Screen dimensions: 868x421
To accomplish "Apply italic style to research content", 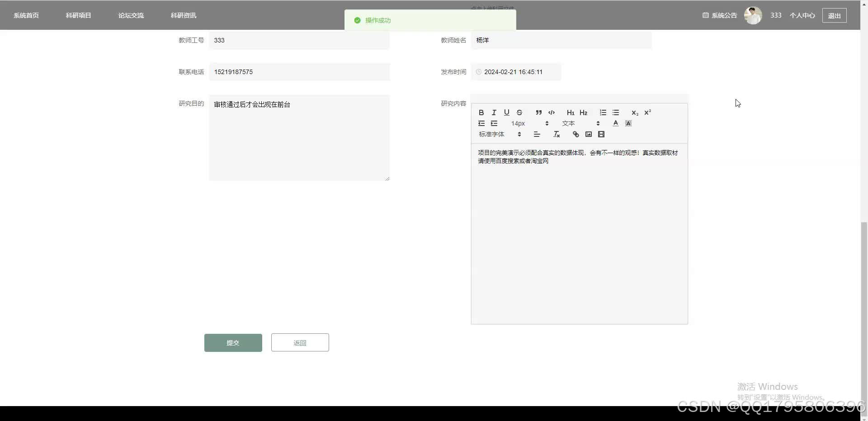I will (494, 112).
